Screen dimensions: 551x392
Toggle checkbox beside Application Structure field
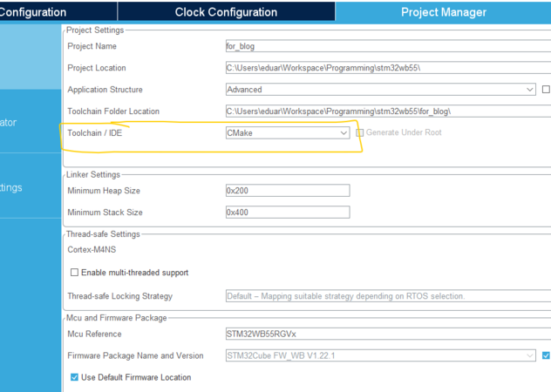coord(546,90)
